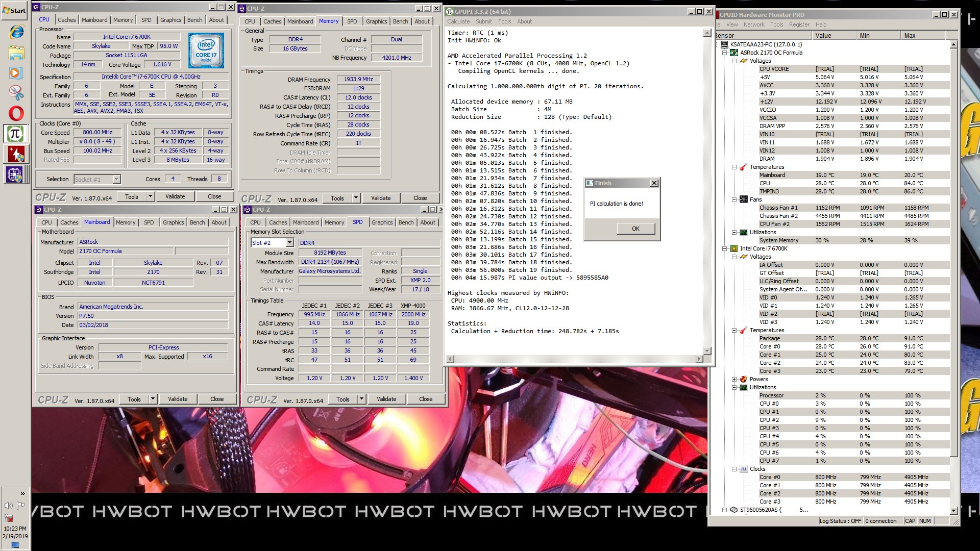Click the Start button
Screen dimensions: 980x551
pyautogui.click(x=15, y=10)
